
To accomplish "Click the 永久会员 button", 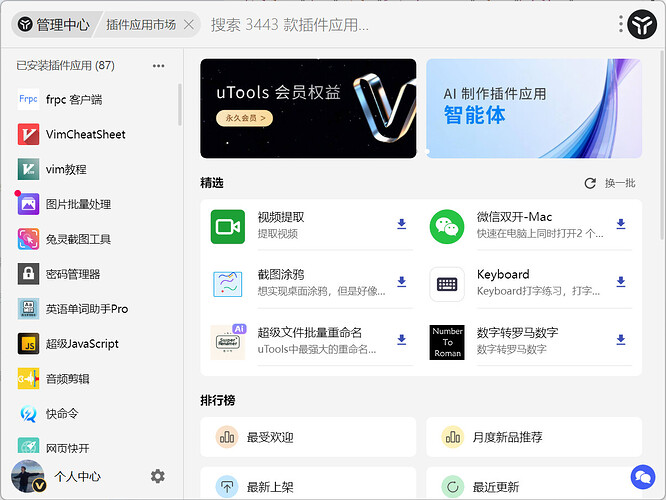I will click(x=244, y=118).
